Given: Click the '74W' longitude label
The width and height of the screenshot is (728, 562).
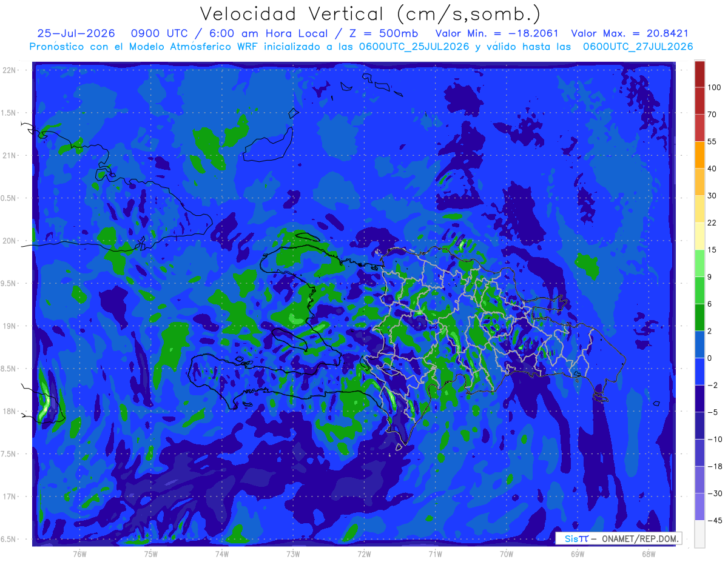Looking at the screenshot, I should (x=222, y=554).
